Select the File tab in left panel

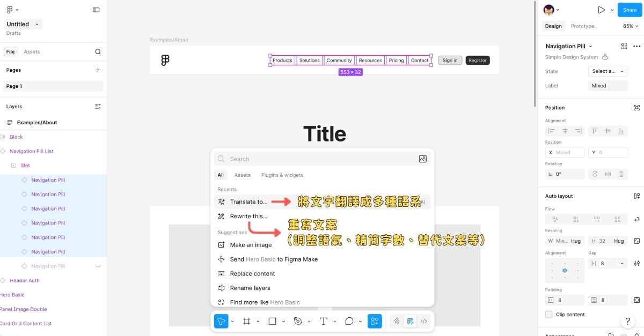[10, 51]
